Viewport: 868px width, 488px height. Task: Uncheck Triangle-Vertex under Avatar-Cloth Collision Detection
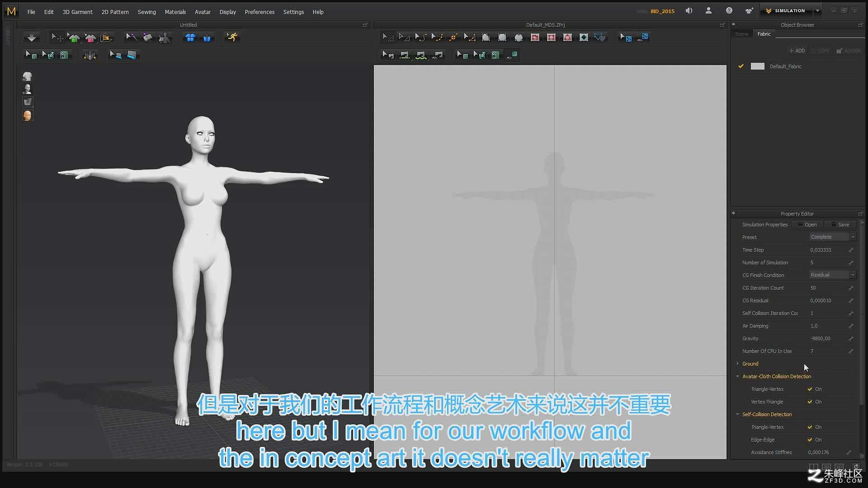810,389
